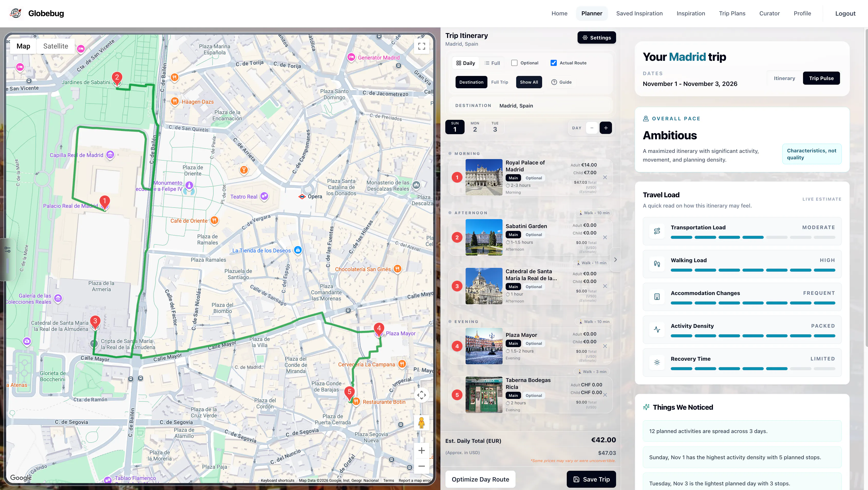
Task: Remove Plaza Mayor from itinerary
Action: [x=605, y=346]
